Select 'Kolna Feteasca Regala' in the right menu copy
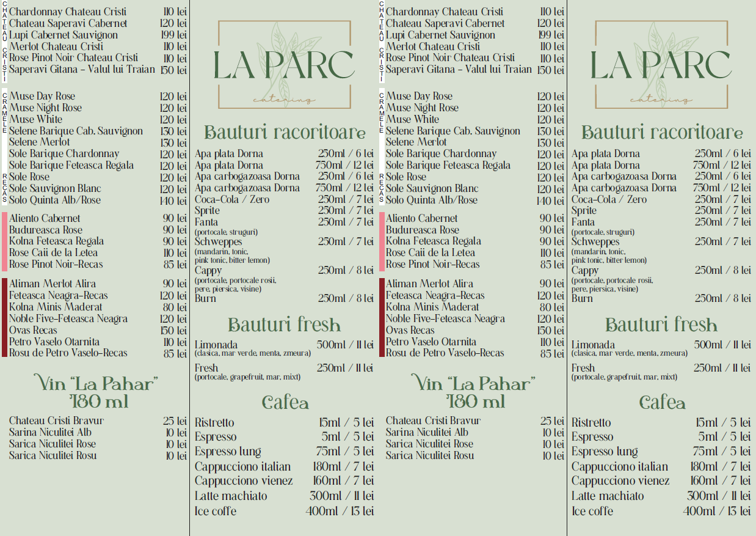 [x=433, y=241]
